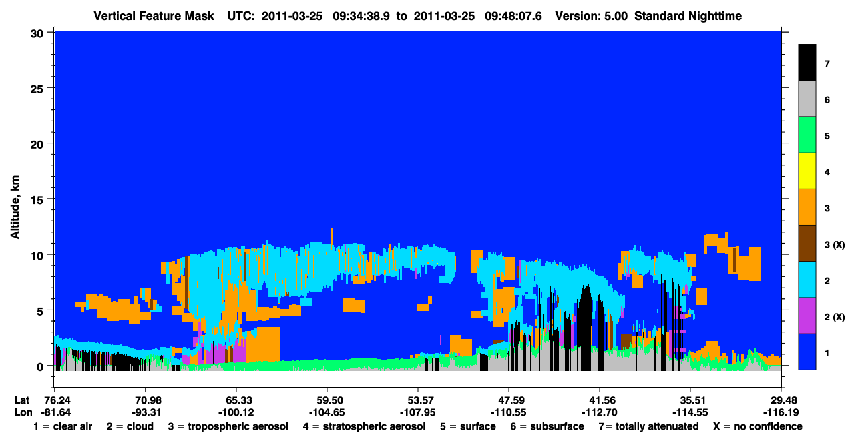
Task: Click the y-axis tick label 5
Action: (41, 310)
